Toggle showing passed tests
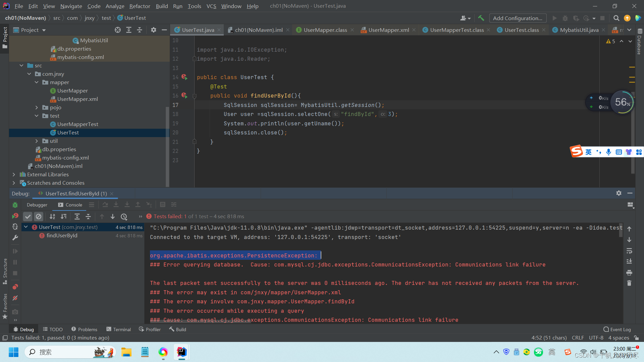The height and width of the screenshot is (362, 644). click(x=28, y=216)
